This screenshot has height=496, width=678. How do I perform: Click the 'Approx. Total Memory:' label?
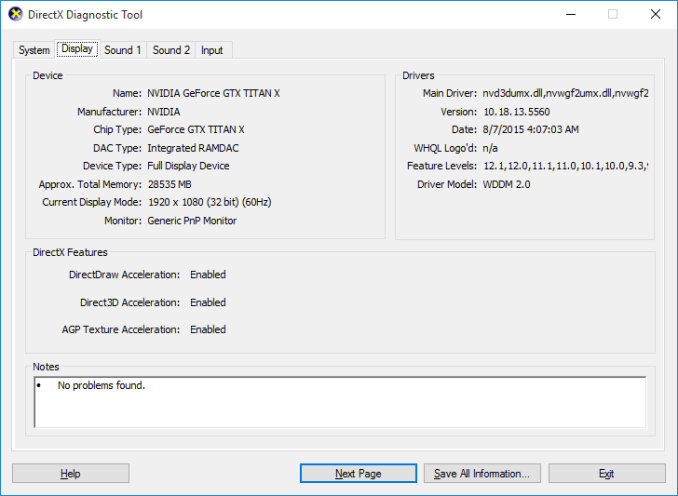[90, 185]
